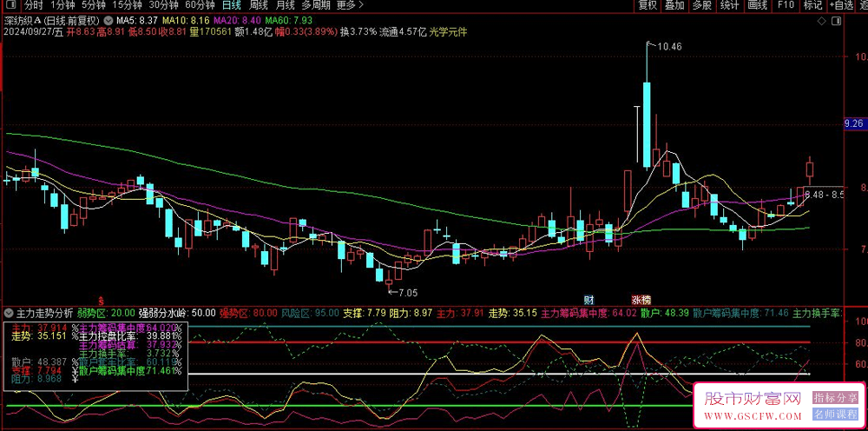Switch on the 复权 price adjustment option
The width and height of the screenshot is (868, 431).
tap(648, 5)
